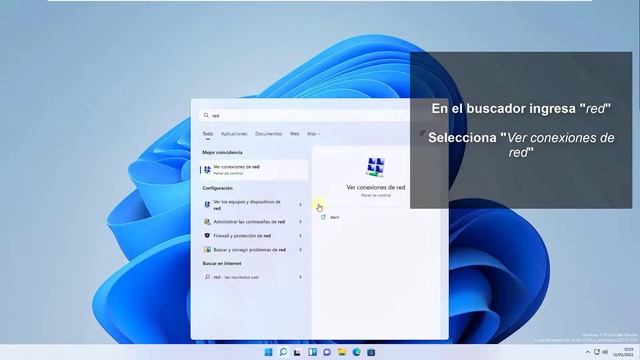Viewport: 640px width, 360px height.
Task: Expand 'Ver los equipos y dispositivos' arrow
Action: click(300, 205)
